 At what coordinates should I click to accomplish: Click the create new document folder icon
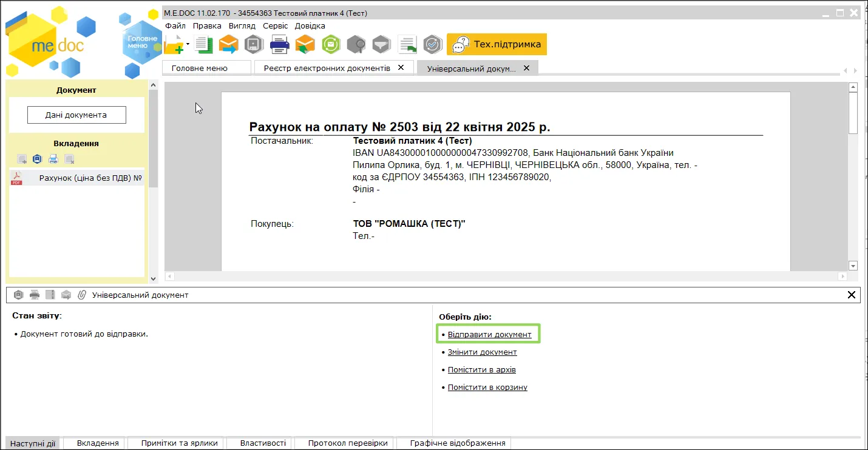tap(174, 44)
